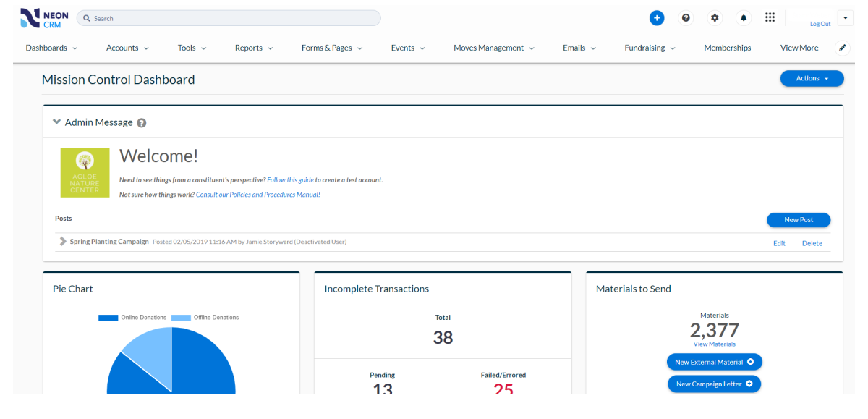Click the pencil edit navigation icon
Screen dimensions: 868x419
click(843, 48)
